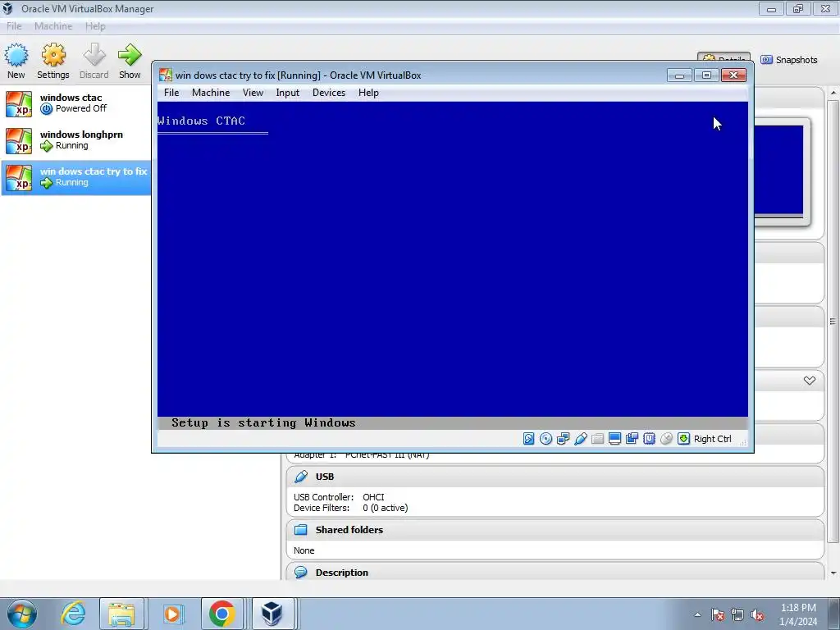Viewport: 840px width, 630px height.
Task: Click the network adapters status icon
Action: 563,439
